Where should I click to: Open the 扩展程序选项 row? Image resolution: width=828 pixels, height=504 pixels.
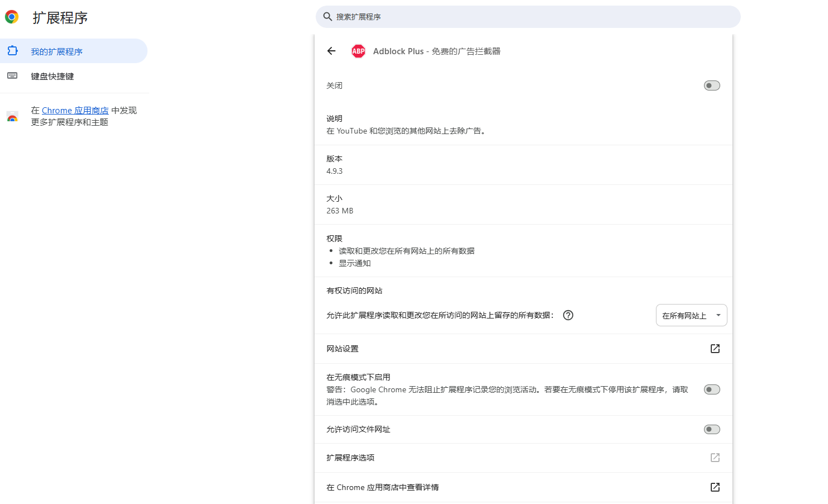[x=524, y=458]
